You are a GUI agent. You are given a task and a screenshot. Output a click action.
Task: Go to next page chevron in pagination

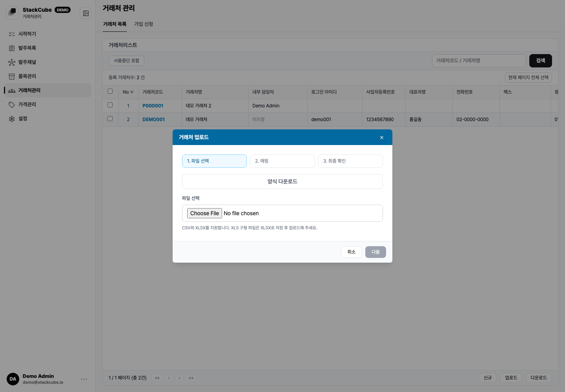click(x=179, y=378)
